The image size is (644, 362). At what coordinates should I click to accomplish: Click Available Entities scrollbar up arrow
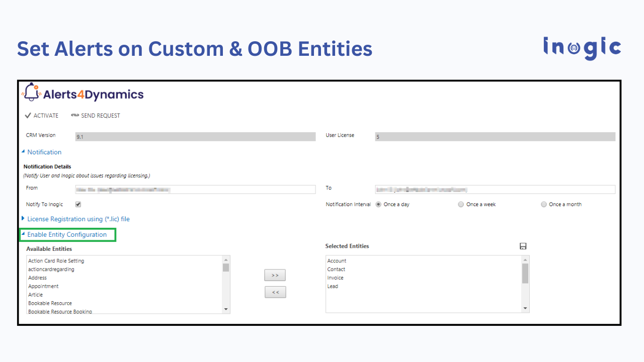point(226,259)
